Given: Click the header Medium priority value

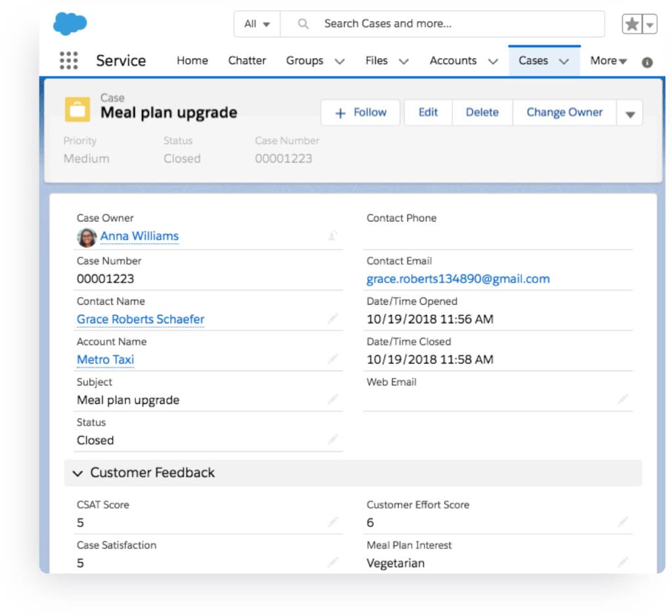Looking at the screenshot, I should pyautogui.click(x=87, y=159).
